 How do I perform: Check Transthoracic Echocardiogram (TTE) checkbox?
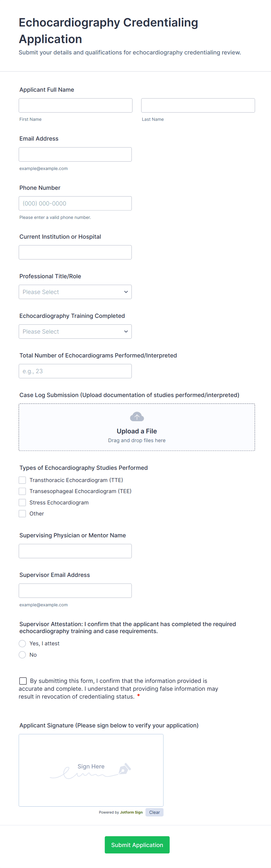point(22,480)
